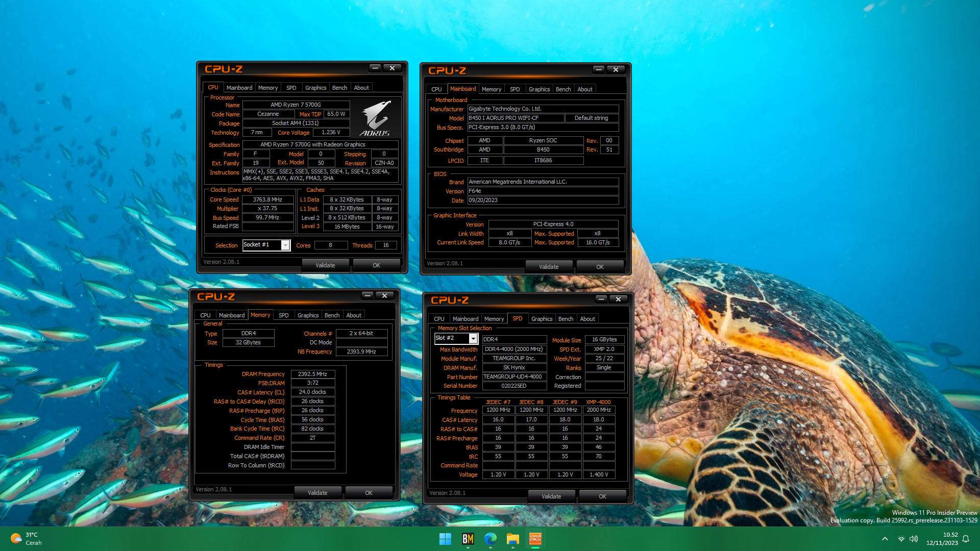
Task: Click OK in the Mainboard window
Action: point(600,267)
